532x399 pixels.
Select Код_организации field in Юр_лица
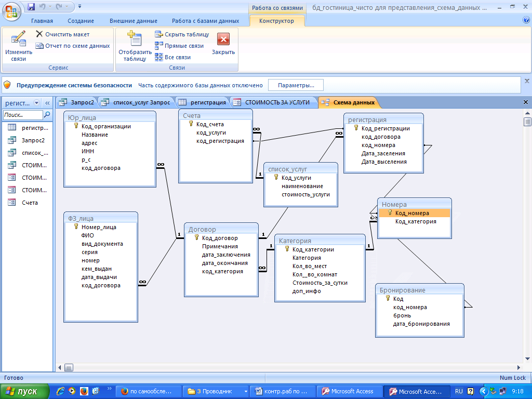pos(106,126)
